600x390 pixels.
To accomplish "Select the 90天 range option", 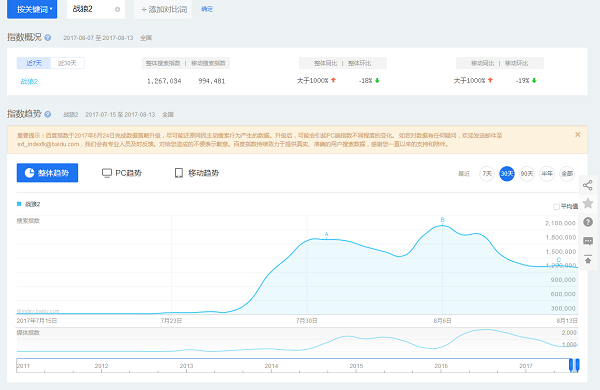I will pos(527,174).
